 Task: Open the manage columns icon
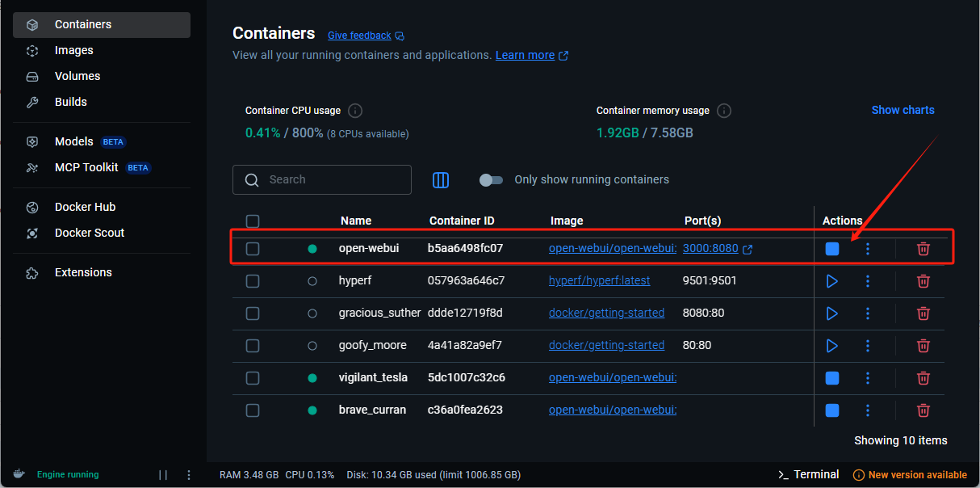pos(441,180)
